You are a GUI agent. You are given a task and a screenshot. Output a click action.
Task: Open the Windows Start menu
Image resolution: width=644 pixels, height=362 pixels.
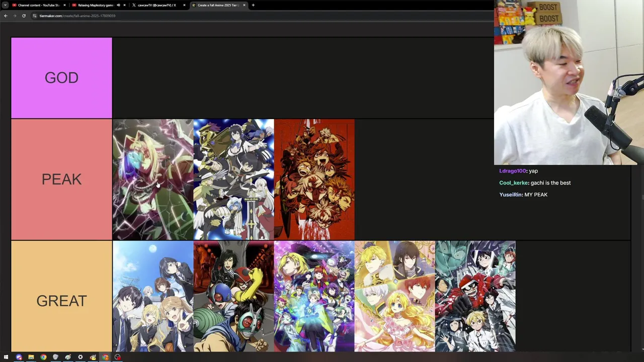click(6, 357)
